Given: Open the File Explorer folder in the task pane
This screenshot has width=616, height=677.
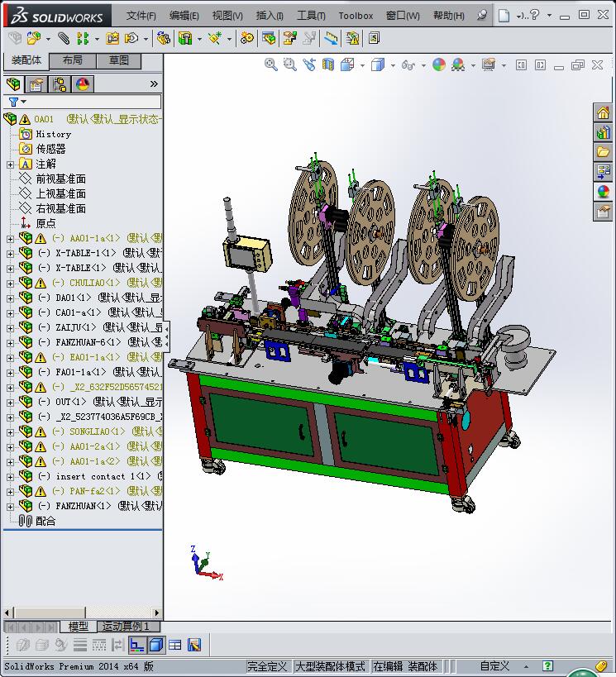Looking at the screenshot, I should click(603, 152).
